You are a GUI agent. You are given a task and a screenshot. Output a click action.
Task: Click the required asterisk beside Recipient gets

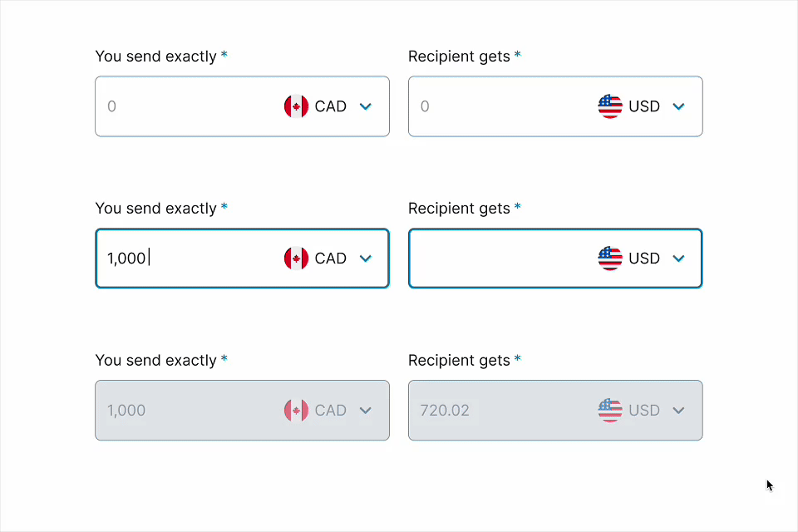tap(518, 56)
